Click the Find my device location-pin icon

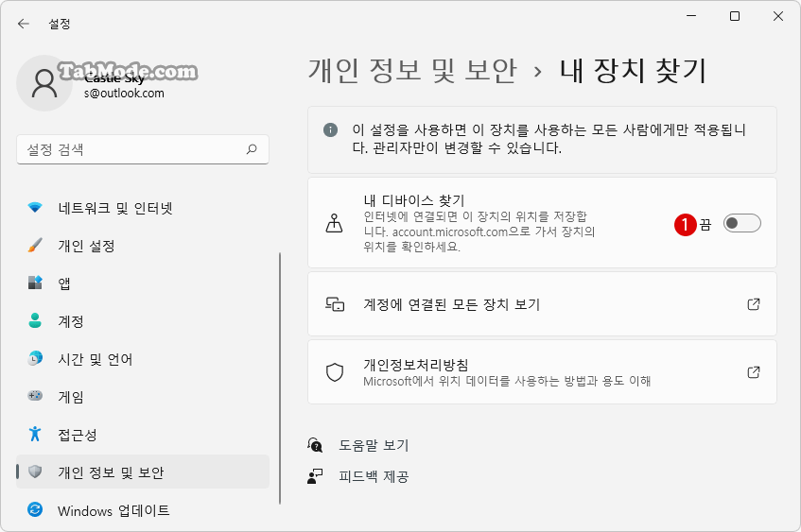coord(334,223)
